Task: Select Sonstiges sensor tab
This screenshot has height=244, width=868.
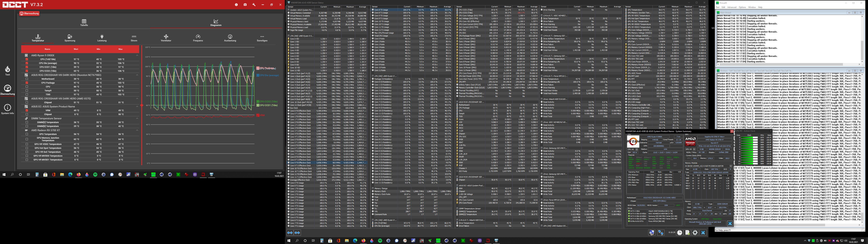Action: click(262, 38)
